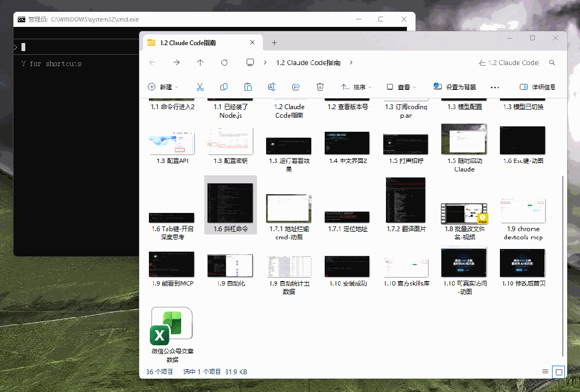Click the 36 个项目 status bar text
This screenshot has height=392, width=580.
tap(160, 372)
